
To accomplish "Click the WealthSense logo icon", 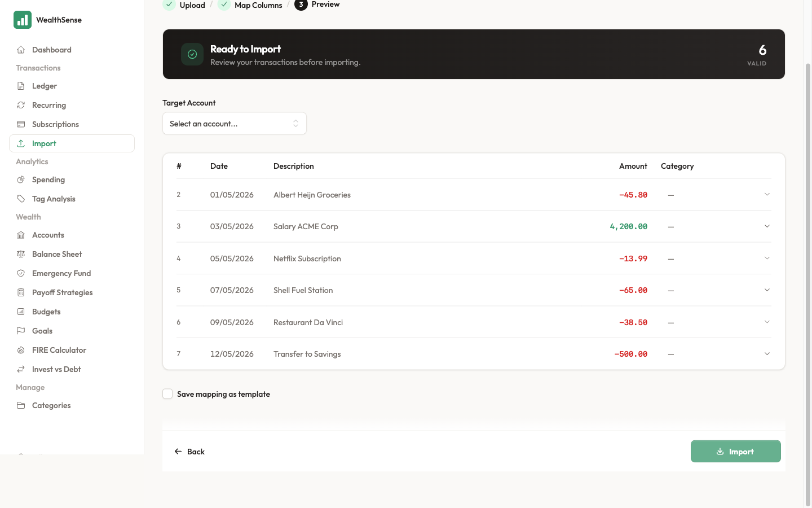I will (x=23, y=20).
